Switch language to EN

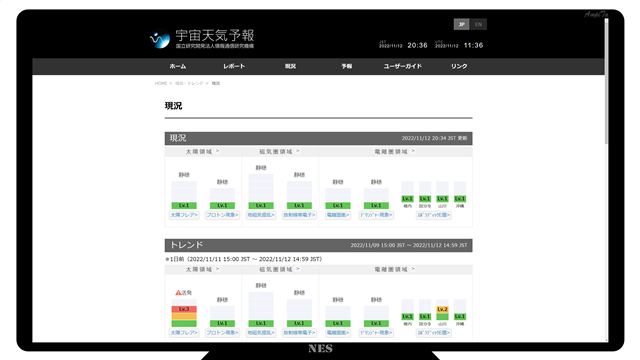(x=478, y=24)
